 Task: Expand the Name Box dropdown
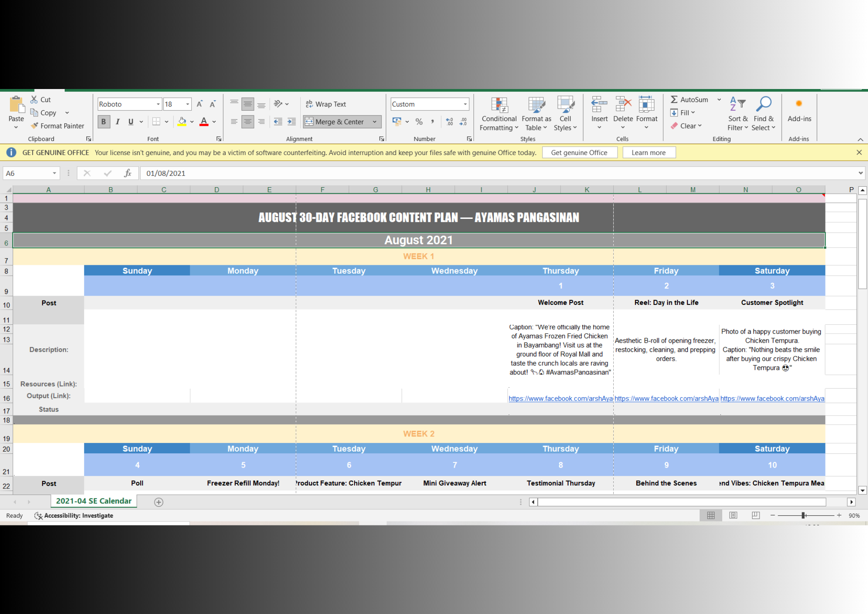[x=54, y=173]
